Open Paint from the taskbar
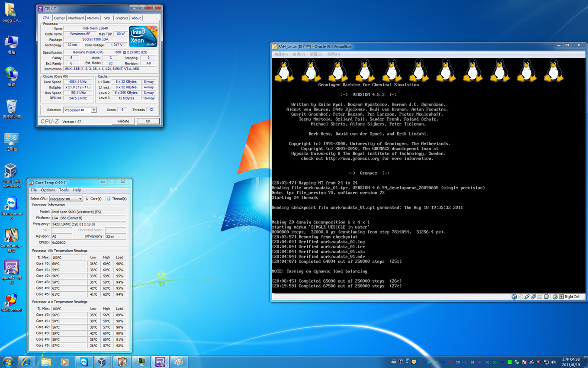The height and width of the screenshot is (368, 588). tap(179, 362)
